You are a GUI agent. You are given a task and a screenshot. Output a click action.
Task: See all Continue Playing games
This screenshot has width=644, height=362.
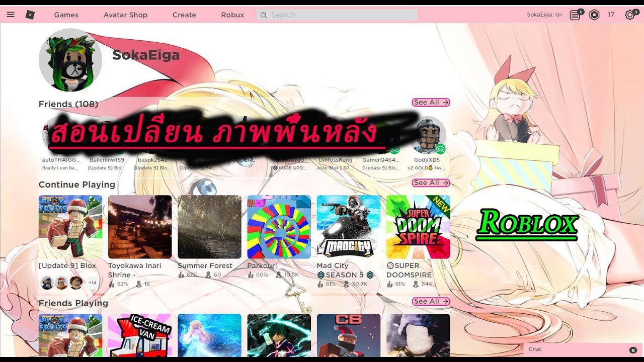tap(431, 183)
